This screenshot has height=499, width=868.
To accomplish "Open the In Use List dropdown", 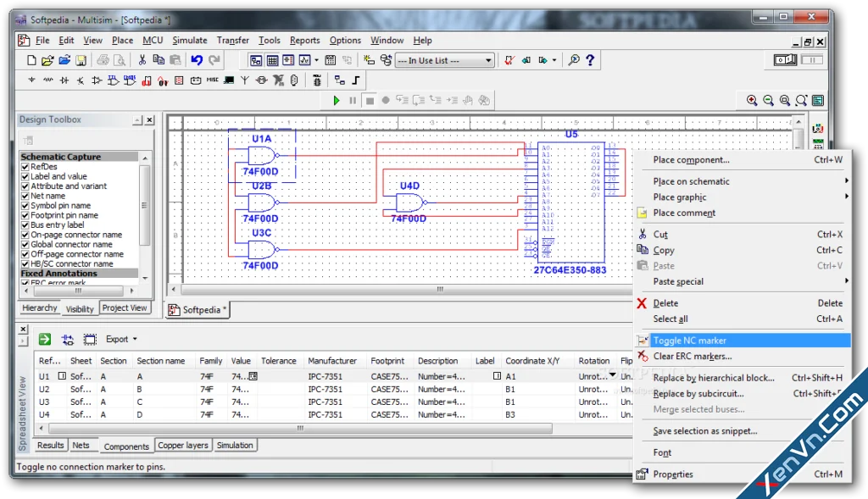I will (x=488, y=60).
